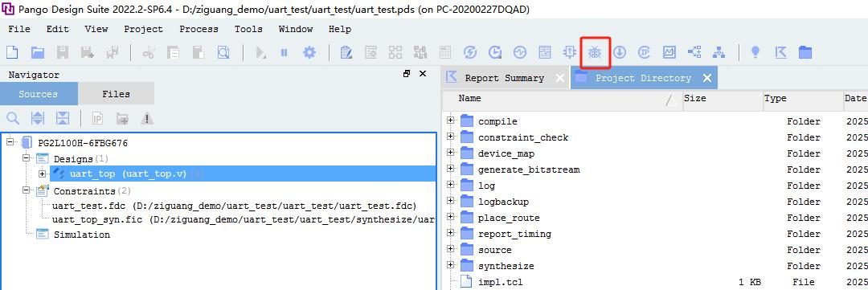Switch to the Report Summary tab
868x290 pixels.
[x=504, y=78]
